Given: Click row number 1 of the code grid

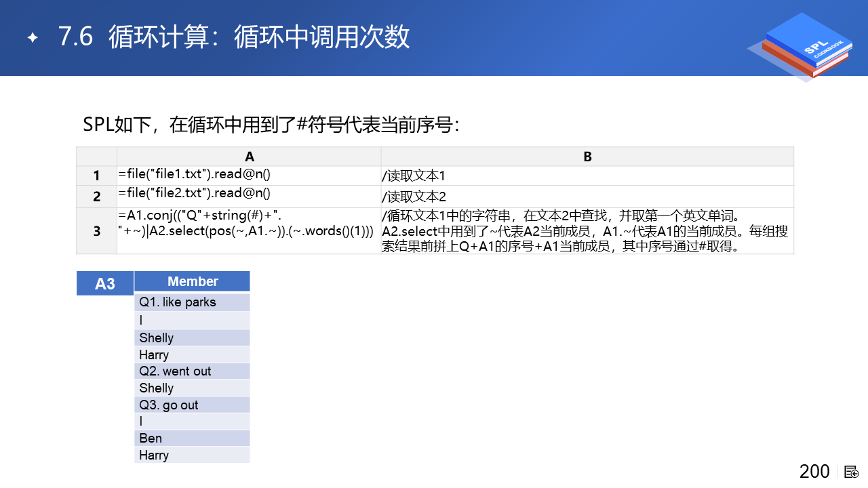Looking at the screenshot, I should (96, 176).
